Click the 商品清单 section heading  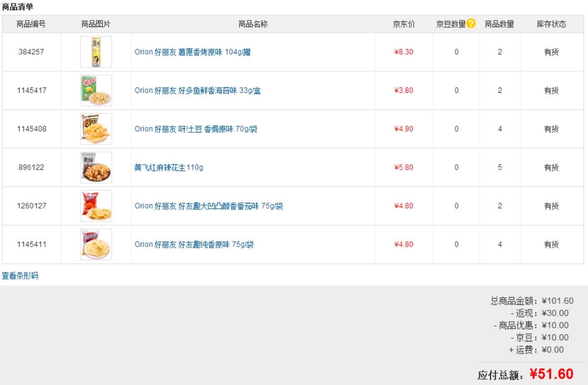18,7
